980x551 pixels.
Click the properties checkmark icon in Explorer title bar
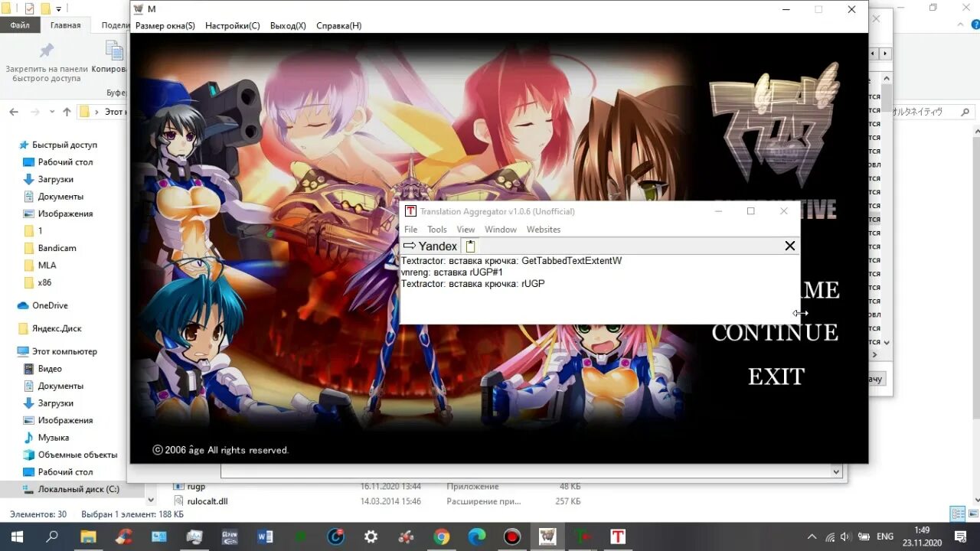click(30, 8)
